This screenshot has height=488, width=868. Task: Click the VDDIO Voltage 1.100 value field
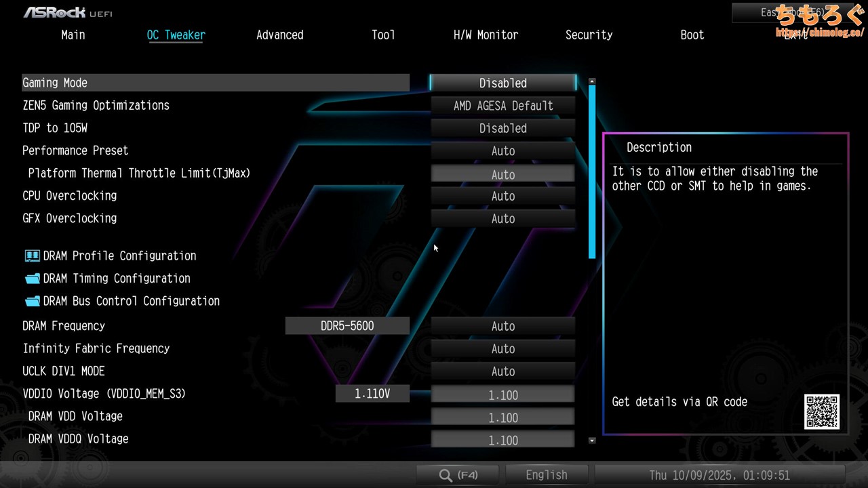502,395
